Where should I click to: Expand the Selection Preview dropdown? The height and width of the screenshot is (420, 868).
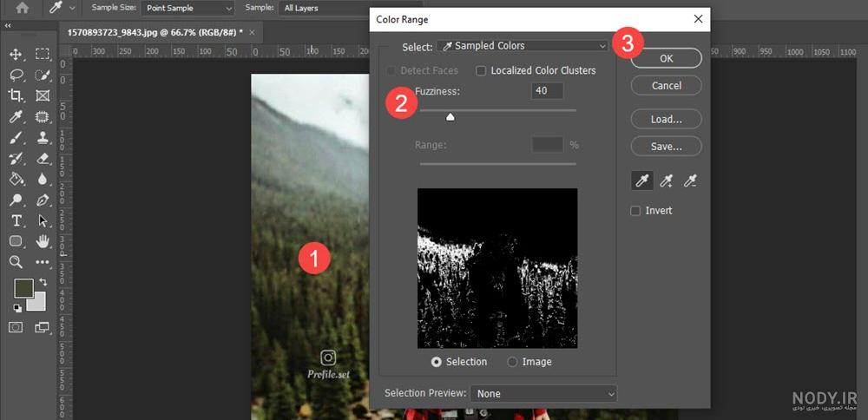543,394
